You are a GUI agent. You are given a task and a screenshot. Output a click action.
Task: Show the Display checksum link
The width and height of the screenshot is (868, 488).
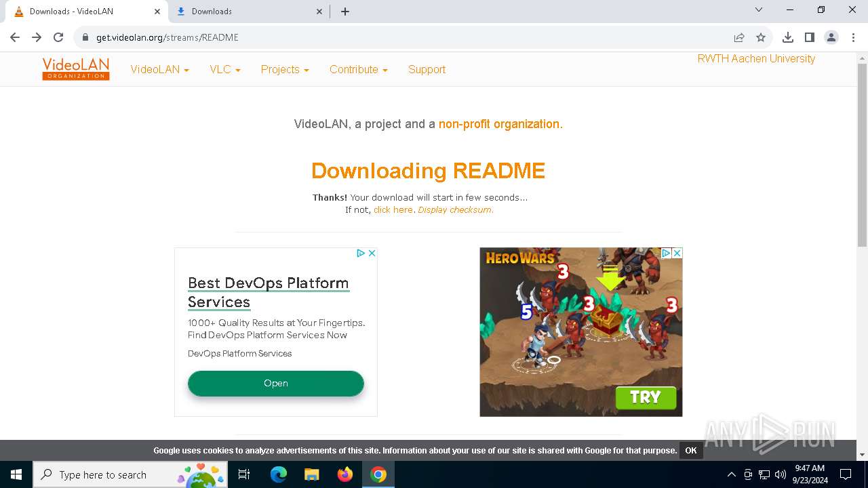tap(455, 210)
